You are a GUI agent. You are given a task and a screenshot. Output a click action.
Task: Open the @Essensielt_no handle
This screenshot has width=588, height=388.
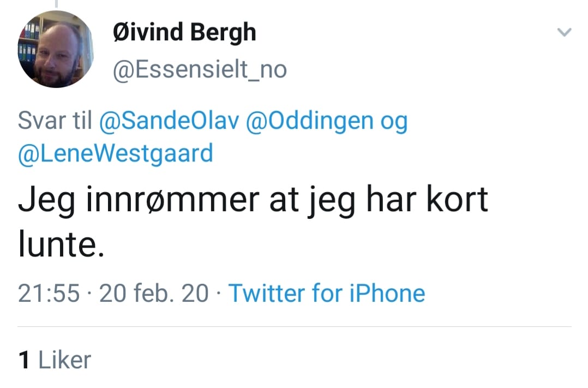(x=200, y=70)
